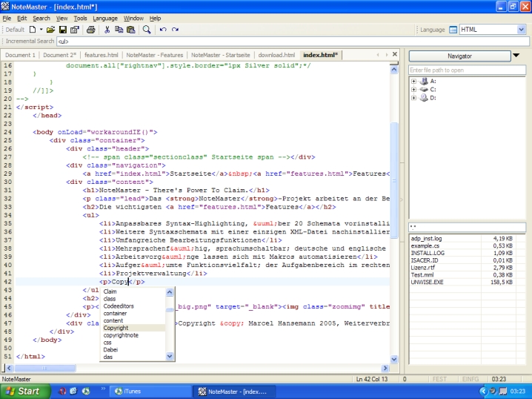Click the Open file folder icon
This screenshot has width=532, height=399.
pyautogui.click(x=51, y=30)
